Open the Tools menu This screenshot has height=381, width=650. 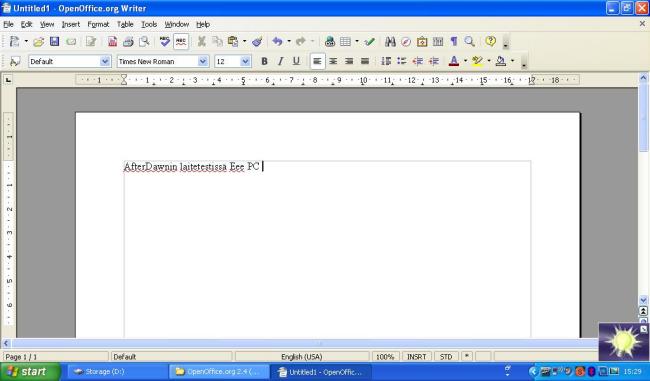(149, 24)
